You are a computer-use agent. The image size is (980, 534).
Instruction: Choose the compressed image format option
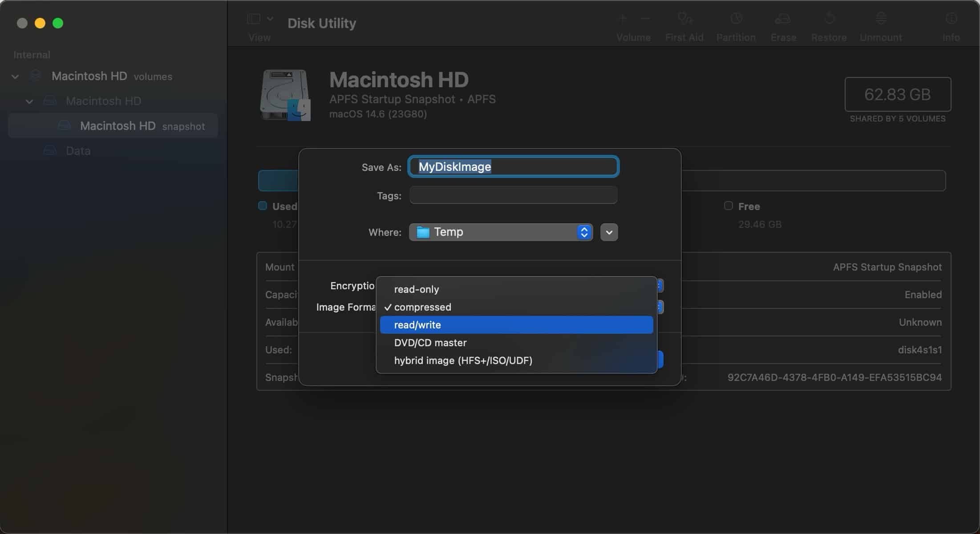[x=516, y=307]
